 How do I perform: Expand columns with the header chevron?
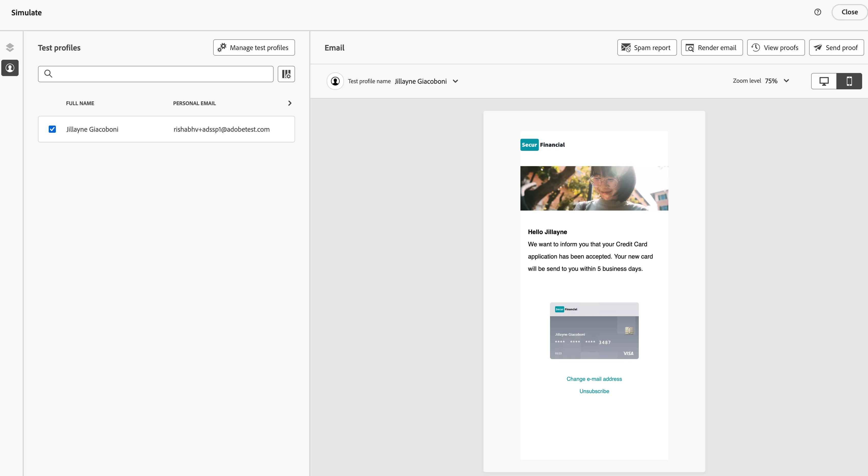289,103
